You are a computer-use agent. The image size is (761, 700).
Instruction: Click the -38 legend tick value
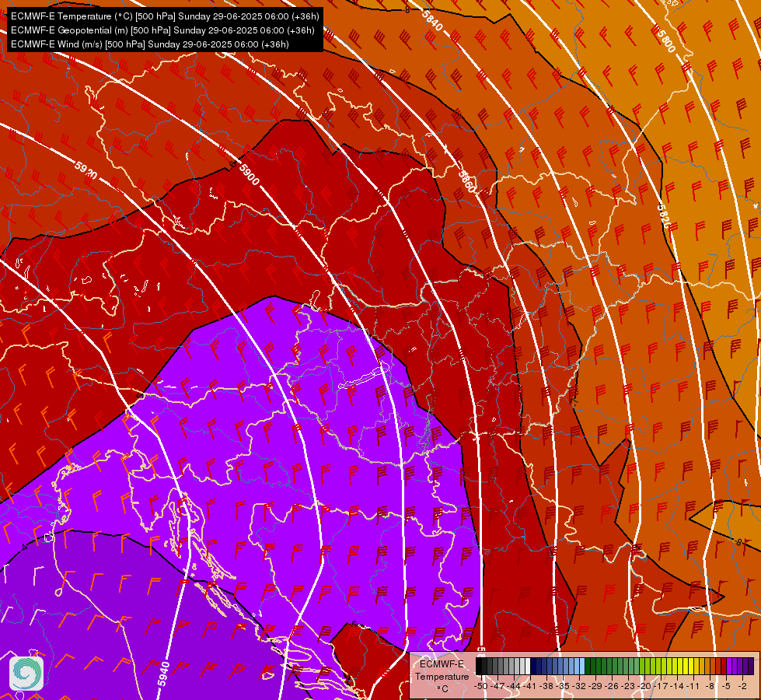click(546, 686)
